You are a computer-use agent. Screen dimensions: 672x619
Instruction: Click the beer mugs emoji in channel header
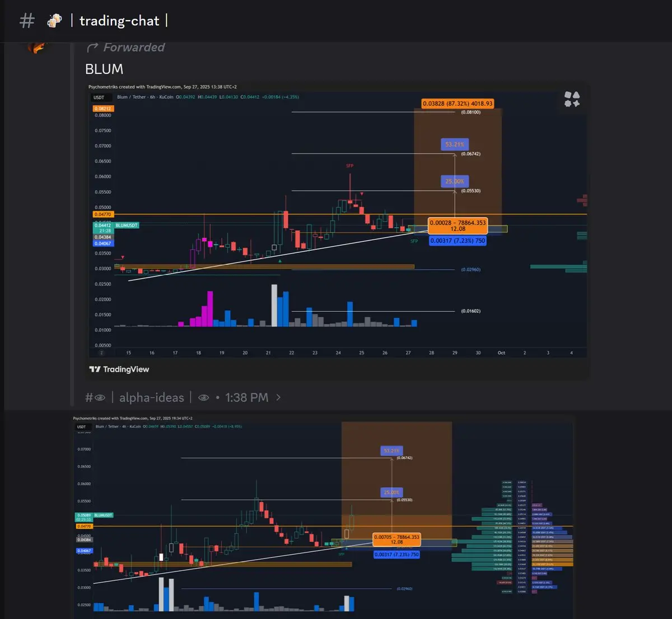(x=54, y=21)
